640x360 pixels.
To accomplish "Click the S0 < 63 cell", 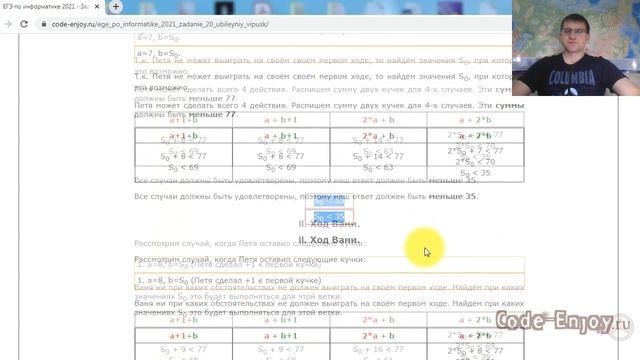I will (378, 168).
